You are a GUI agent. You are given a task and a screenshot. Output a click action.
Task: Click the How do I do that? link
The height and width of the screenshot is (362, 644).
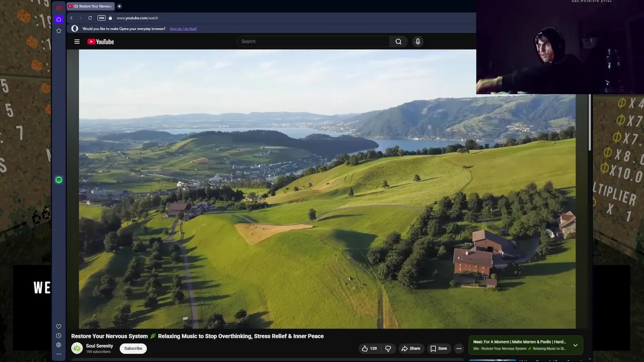coord(183,29)
